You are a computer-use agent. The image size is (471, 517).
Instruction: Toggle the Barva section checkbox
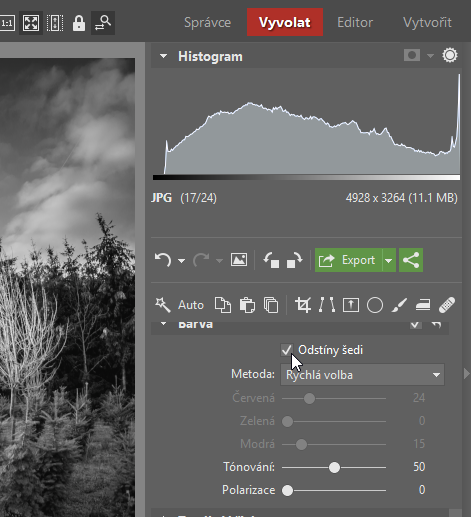tap(416, 325)
